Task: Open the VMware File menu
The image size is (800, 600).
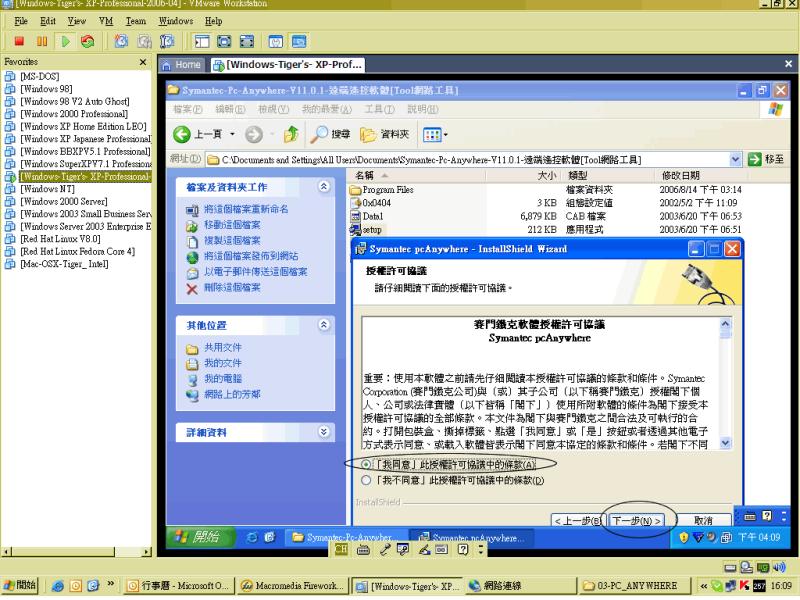Action: [21, 21]
